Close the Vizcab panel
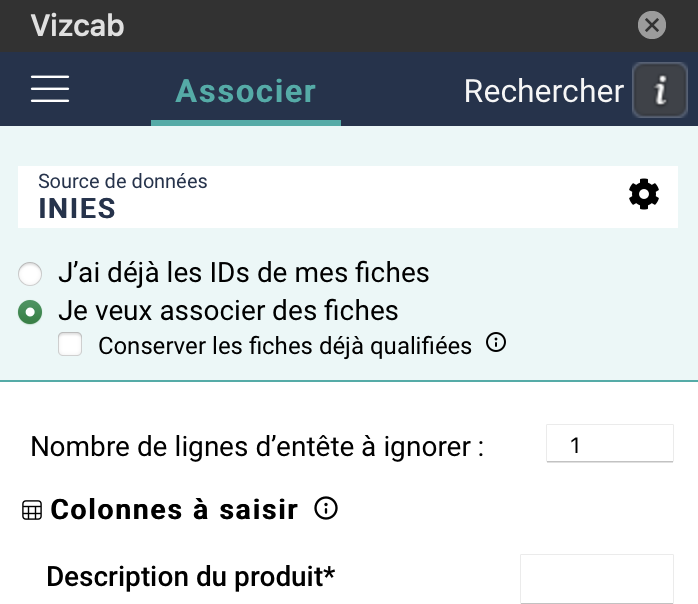 click(652, 25)
